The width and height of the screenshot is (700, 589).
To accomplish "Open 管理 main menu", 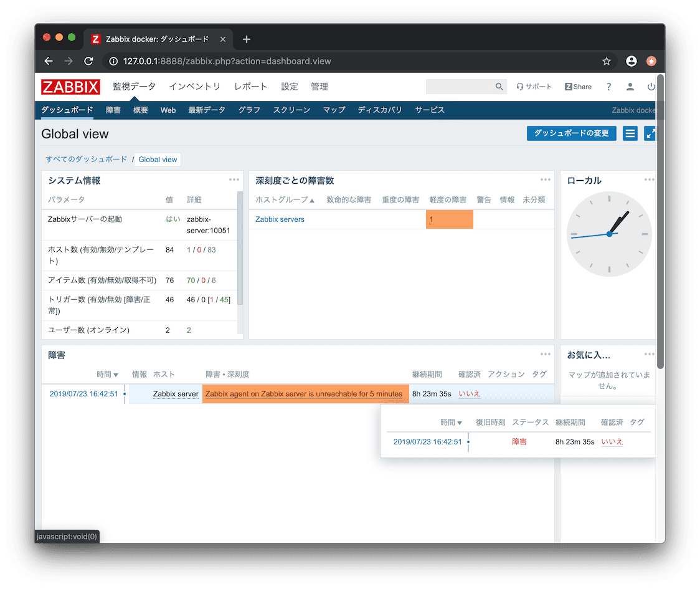I will click(319, 87).
